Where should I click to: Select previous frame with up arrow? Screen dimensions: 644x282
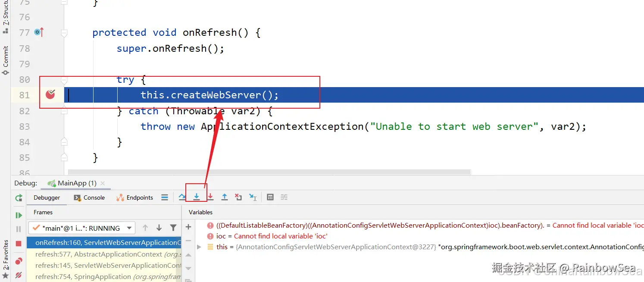(x=145, y=228)
